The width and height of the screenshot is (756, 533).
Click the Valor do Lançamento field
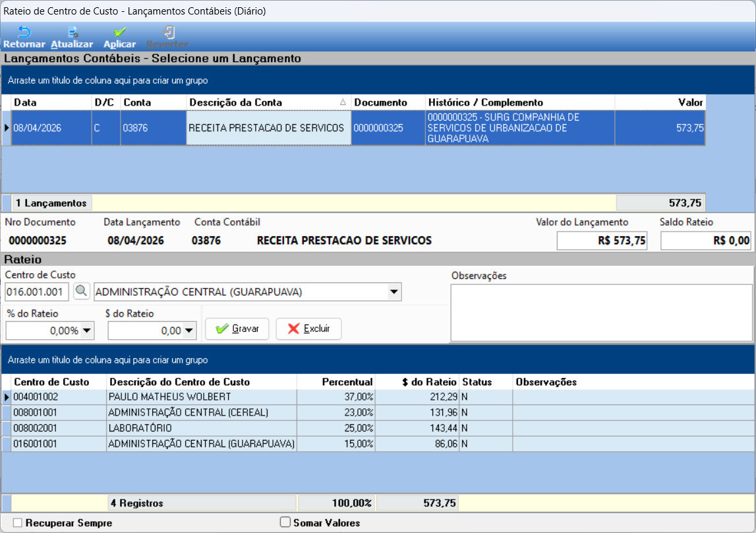tap(602, 241)
